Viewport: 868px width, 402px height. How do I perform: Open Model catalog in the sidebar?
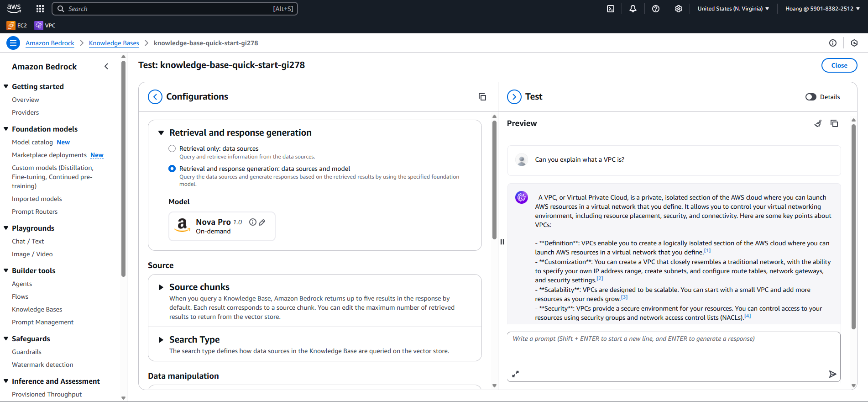[32, 142]
